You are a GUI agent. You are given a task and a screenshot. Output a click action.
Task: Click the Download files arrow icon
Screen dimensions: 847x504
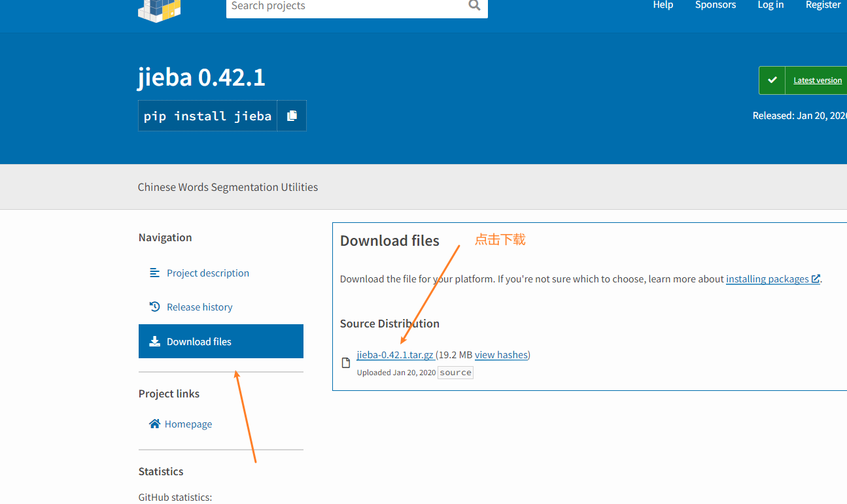154,341
